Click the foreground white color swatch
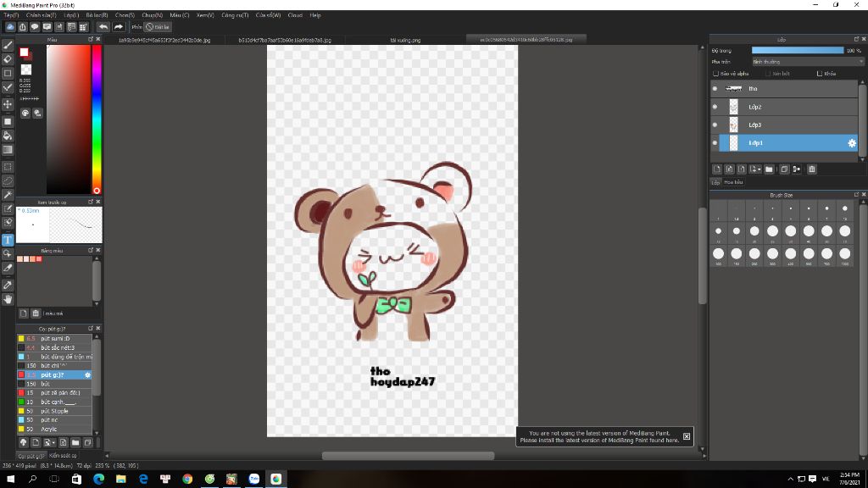 (24, 52)
